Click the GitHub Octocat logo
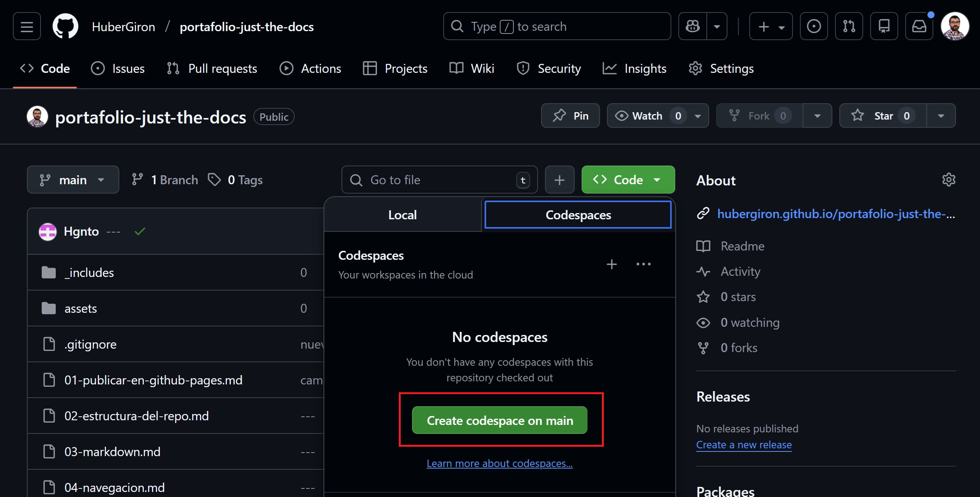 65,26
